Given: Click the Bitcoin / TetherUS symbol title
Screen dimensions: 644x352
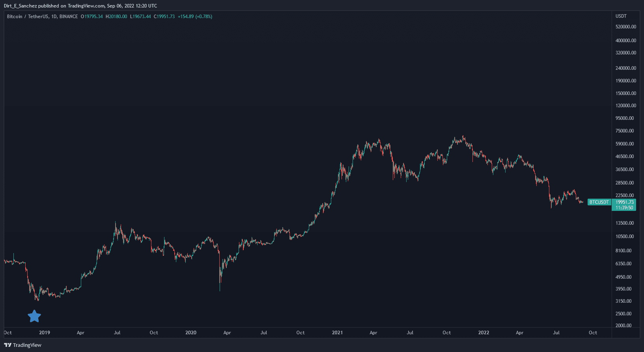Looking at the screenshot, I should 28,17.
